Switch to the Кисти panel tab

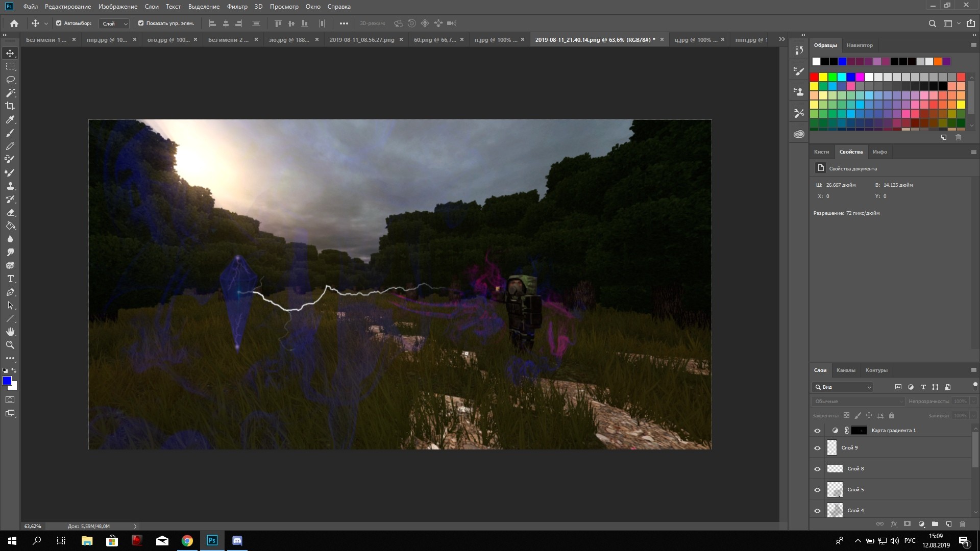pos(821,152)
